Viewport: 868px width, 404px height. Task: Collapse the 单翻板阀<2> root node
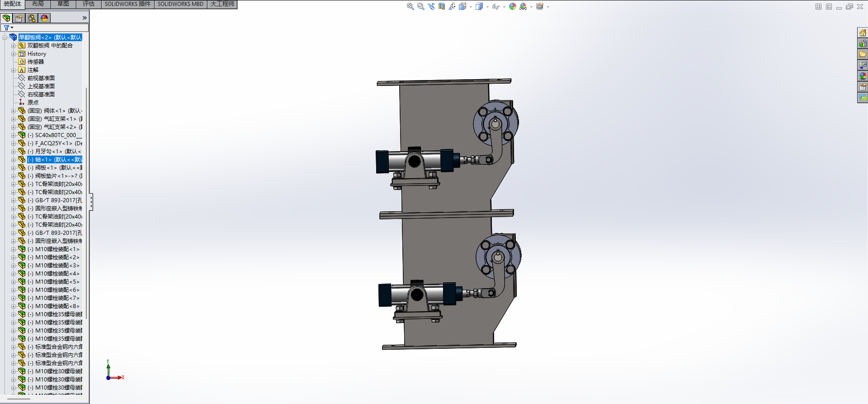pos(5,38)
